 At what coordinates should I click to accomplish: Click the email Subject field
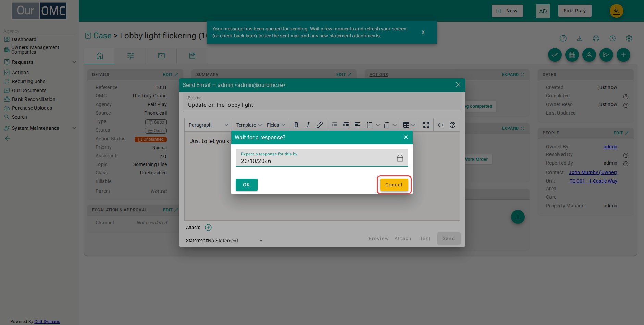click(x=322, y=102)
